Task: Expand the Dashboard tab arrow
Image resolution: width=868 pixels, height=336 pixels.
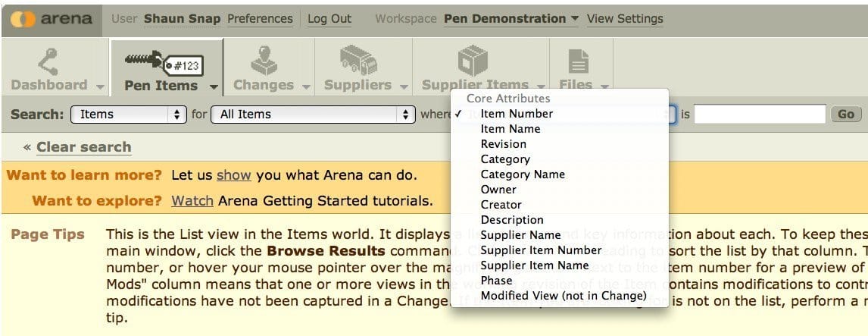Action: (x=100, y=87)
